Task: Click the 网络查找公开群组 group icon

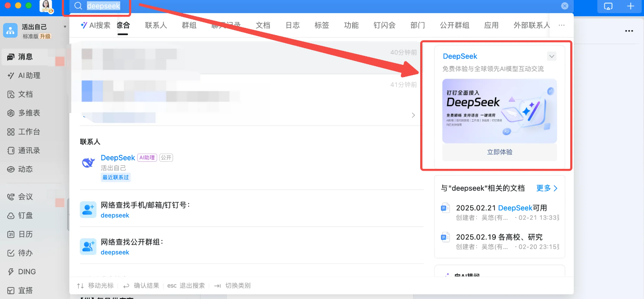Action: [88, 247]
